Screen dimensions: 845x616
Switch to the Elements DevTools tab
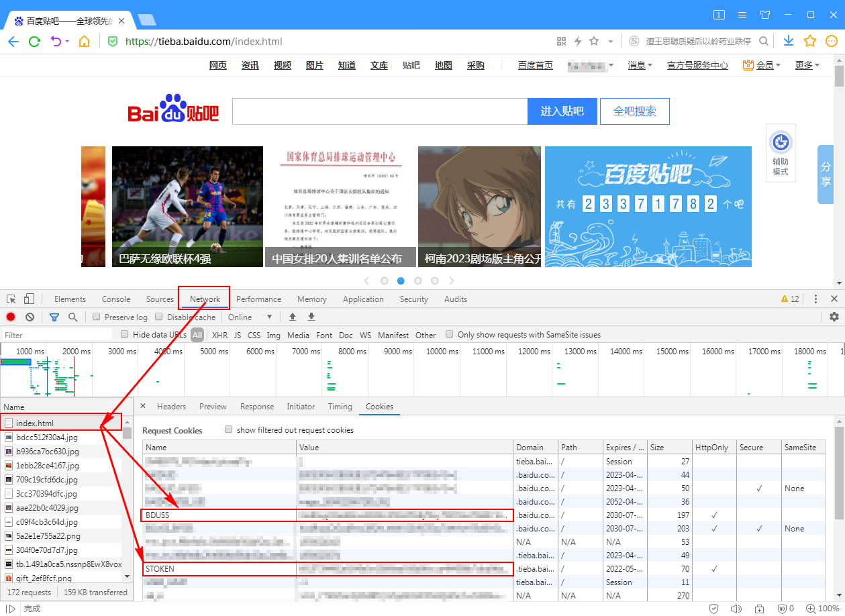coord(70,299)
